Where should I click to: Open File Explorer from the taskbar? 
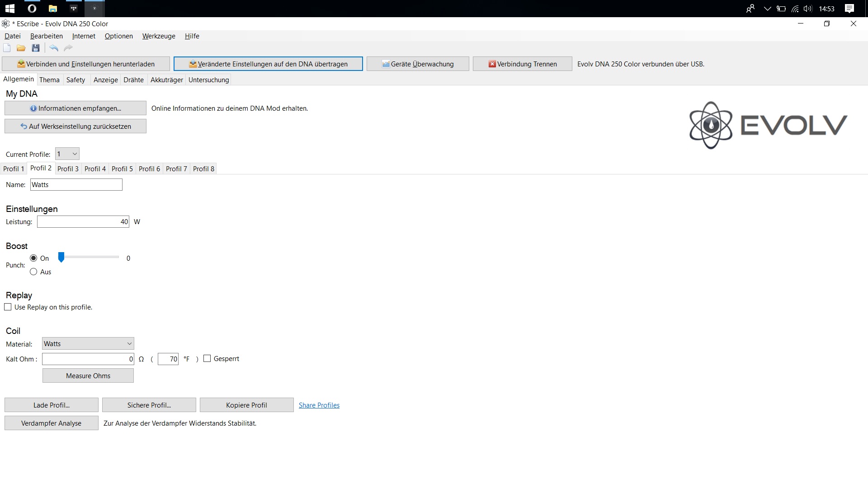pos(53,8)
